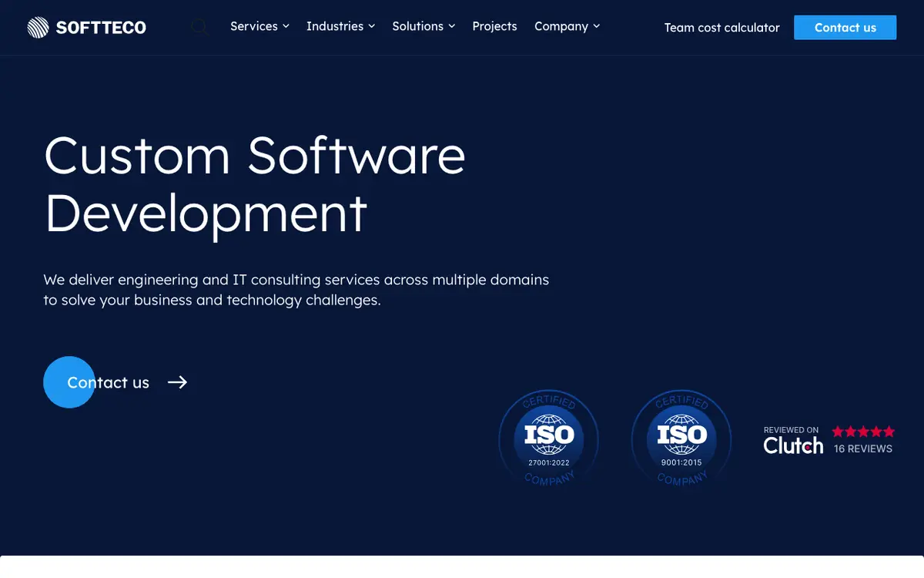The width and height of the screenshot is (924, 578).
Task: Expand the Industries dropdown menu
Action: [340, 26]
